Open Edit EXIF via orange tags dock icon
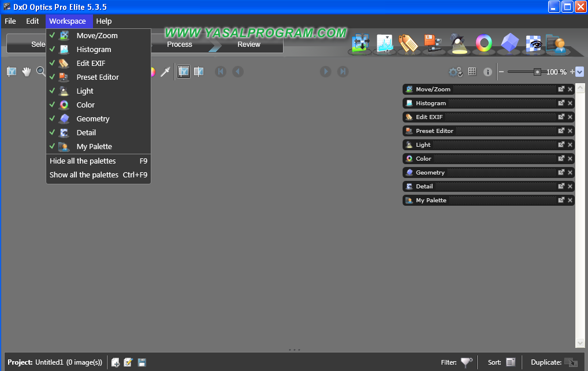Viewport: 588px width, 371px height. (408, 44)
